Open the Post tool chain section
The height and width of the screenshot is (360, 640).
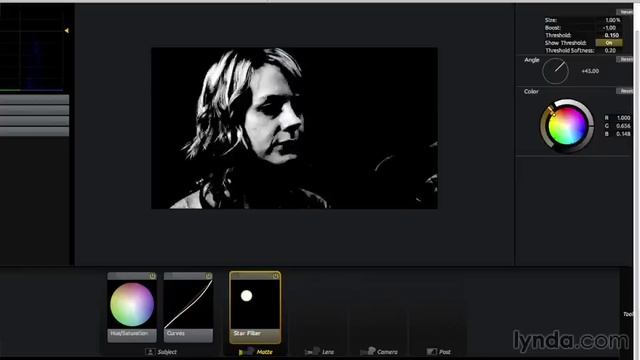tap(439, 351)
